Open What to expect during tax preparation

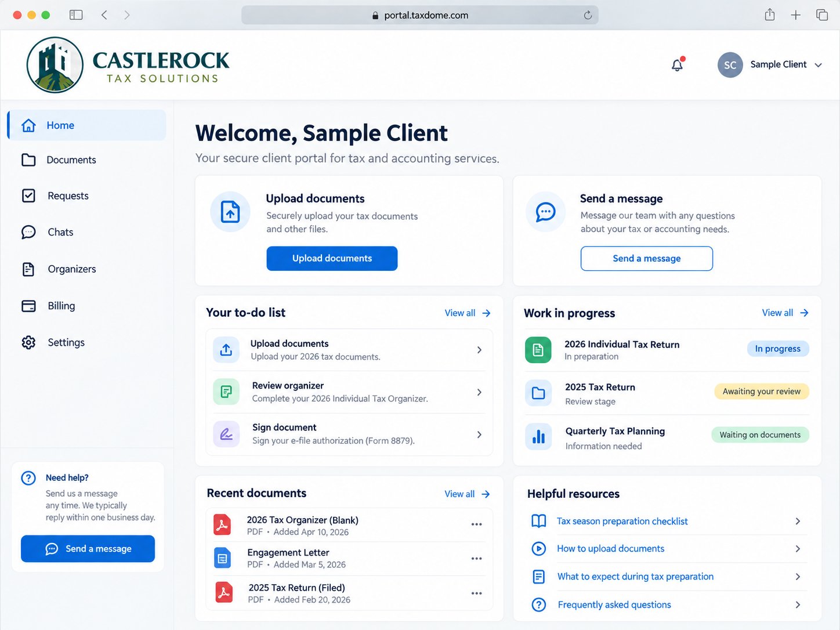click(635, 577)
